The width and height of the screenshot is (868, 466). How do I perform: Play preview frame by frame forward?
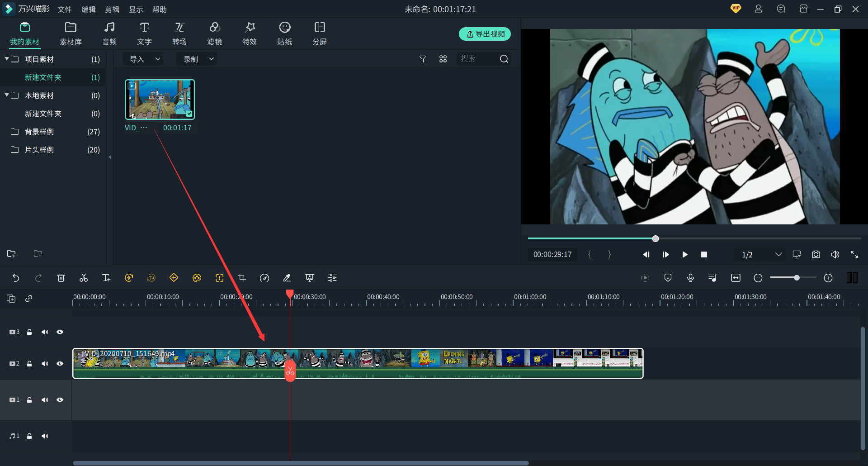point(665,255)
